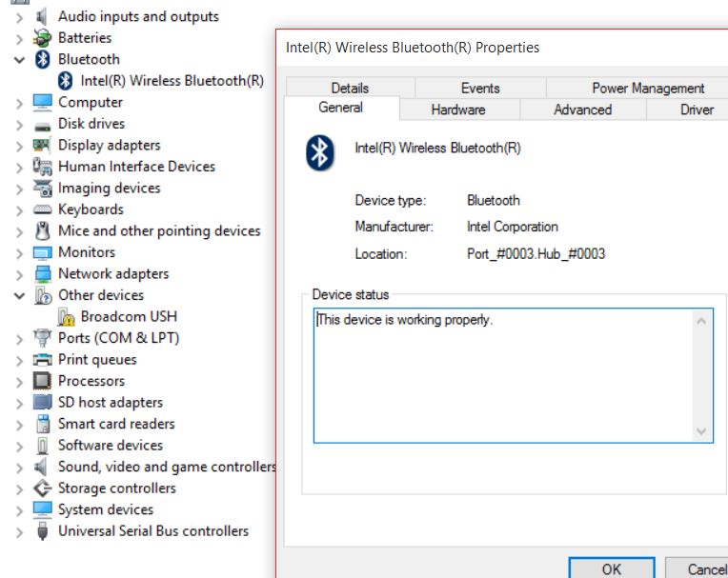Switch to the Details tab
The height and width of the screenshot is (578, 728).
tap(350, 88)
